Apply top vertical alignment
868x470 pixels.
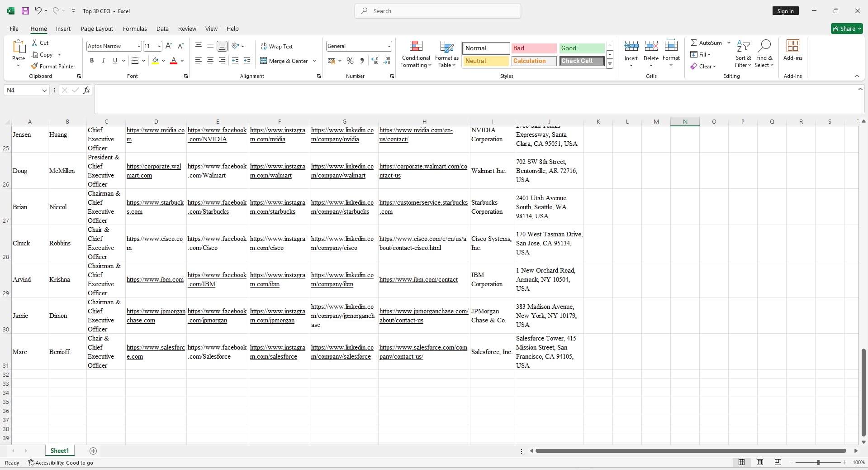[199, 46]
